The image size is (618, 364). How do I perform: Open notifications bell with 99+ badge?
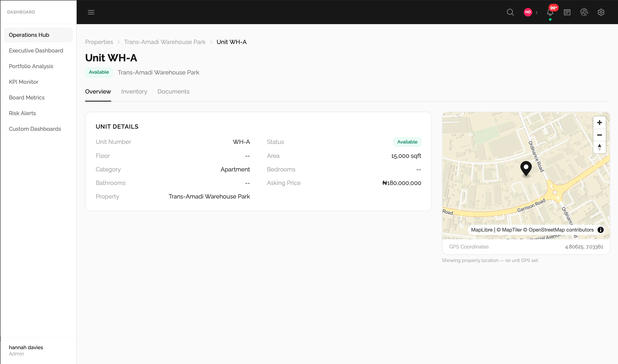(550, 12)
